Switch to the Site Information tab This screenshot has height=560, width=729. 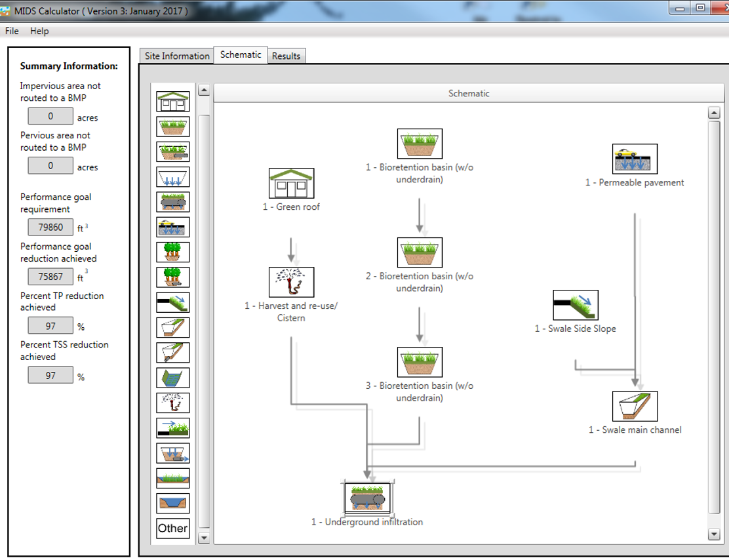[177, 56]
